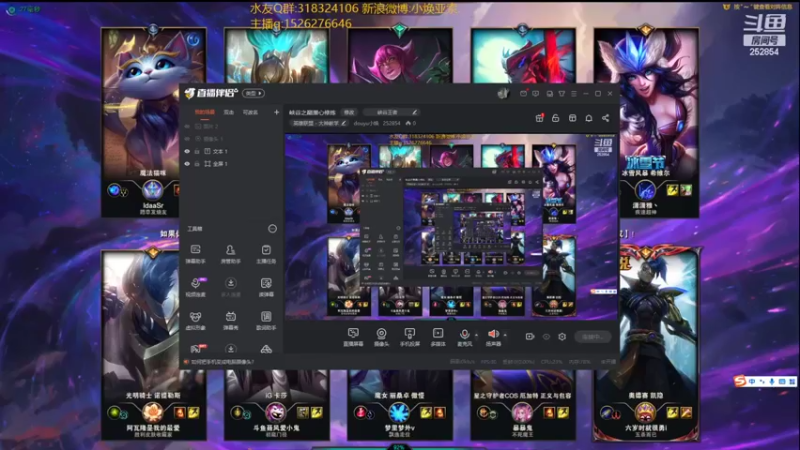Open the 虚拟形象 bear-face tool
Screen dimensions: 800x450
(195, 321)
